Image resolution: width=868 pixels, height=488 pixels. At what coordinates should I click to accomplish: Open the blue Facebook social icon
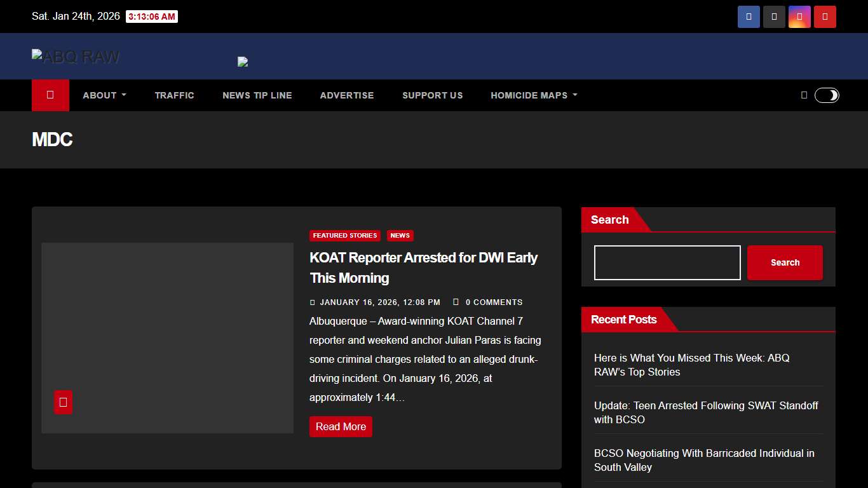tap(749, 17)
